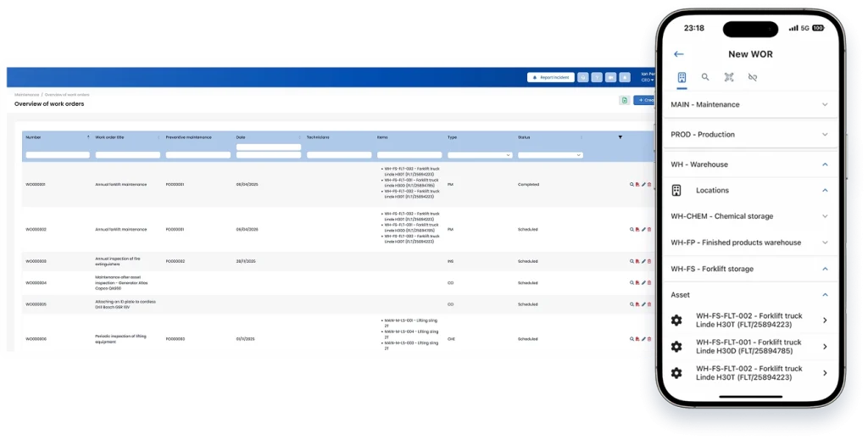The height and width of the screenshot is (440, 868).
Task: Click the Number column filter field
Action: point(58,155)
